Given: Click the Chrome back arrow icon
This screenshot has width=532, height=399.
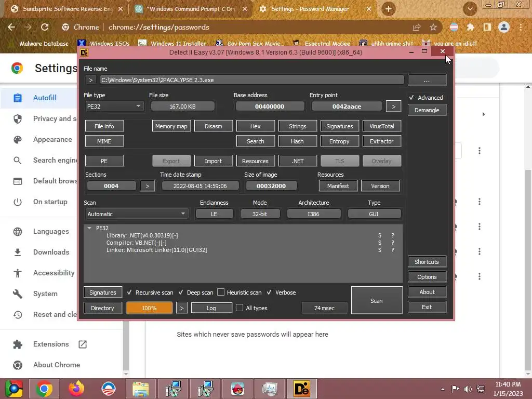Looking at the screenshot, I should coord(11,27).
